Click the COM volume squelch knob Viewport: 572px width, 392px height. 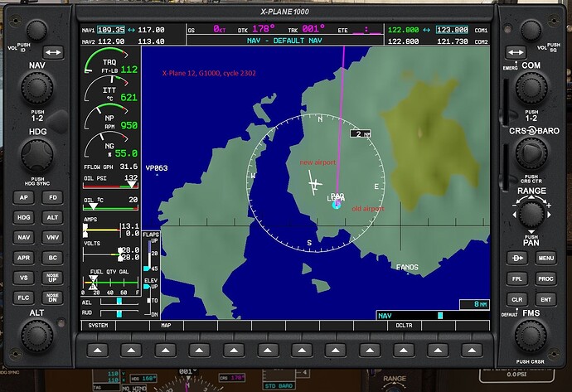(x=531, y=31)
